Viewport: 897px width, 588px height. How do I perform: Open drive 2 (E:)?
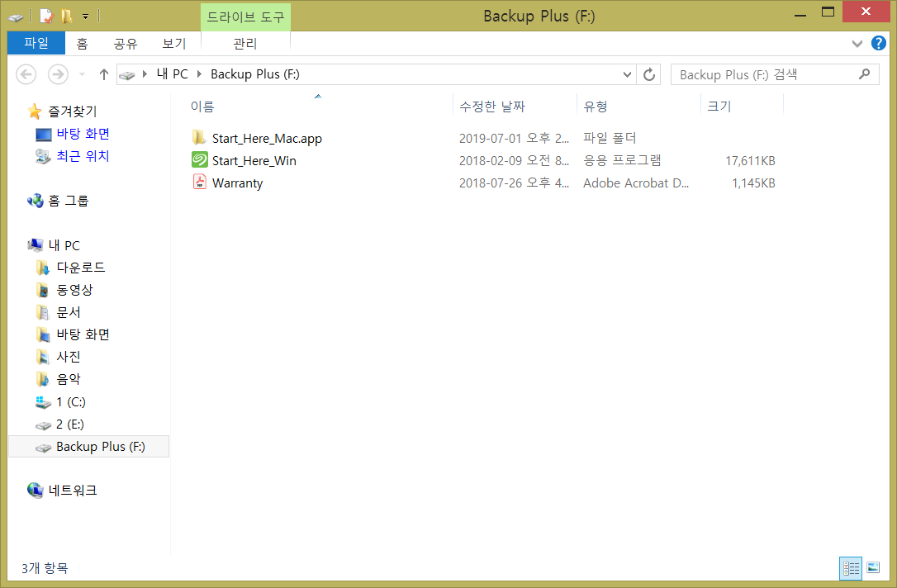pyautogui.click(x=69, y=424)
